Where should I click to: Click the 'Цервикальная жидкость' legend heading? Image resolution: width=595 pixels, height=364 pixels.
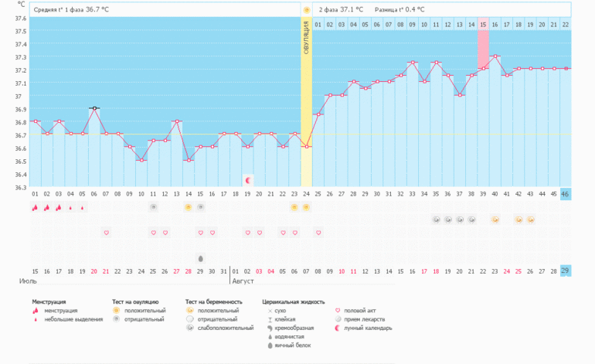pos(294,302)
